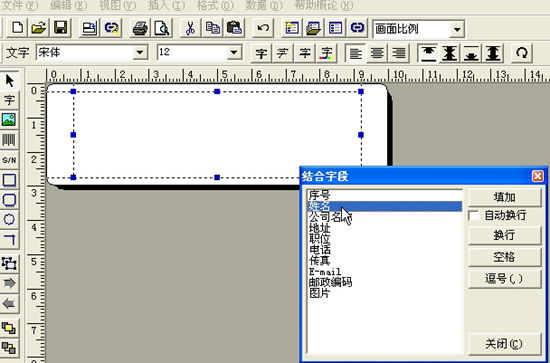Image resolution: width=550 pixels, height=363 pixels.
Task: Click the undo arrow icon
Action: pos(263,28)
